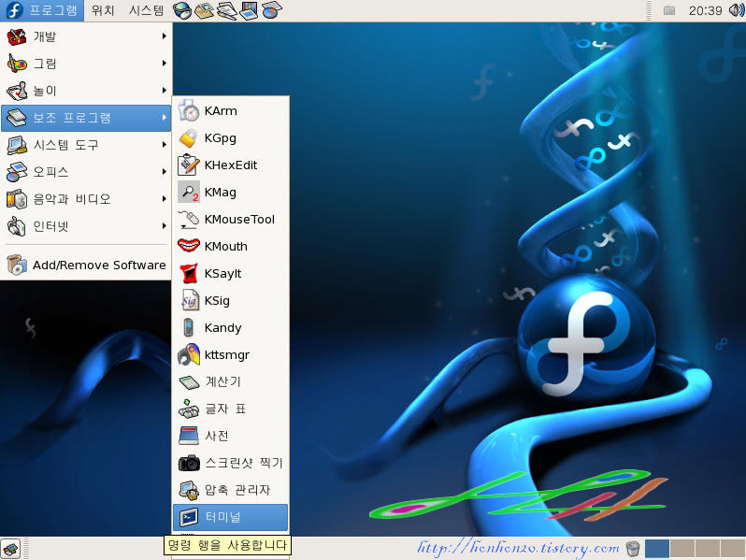Open Add/Remove Software
746x560 pixels.
(x=86, y=265)
